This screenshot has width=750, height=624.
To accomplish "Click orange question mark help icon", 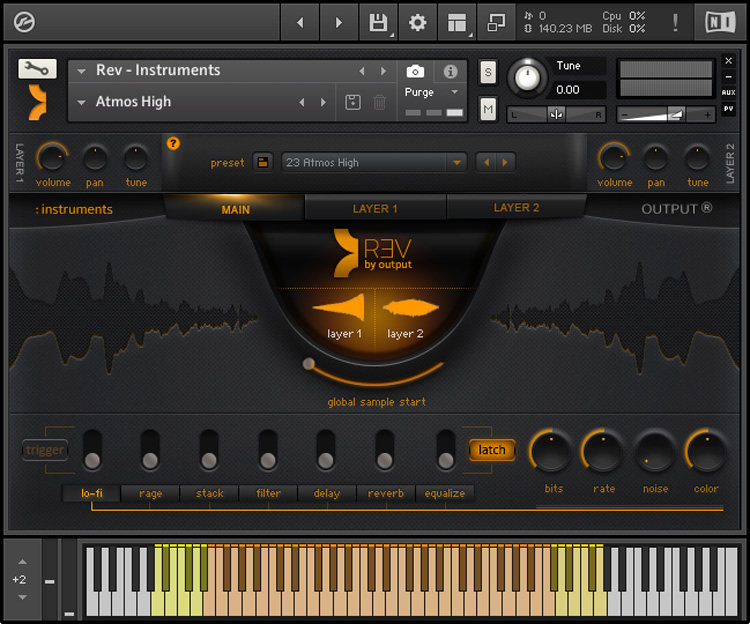I will tap(173, 143).
